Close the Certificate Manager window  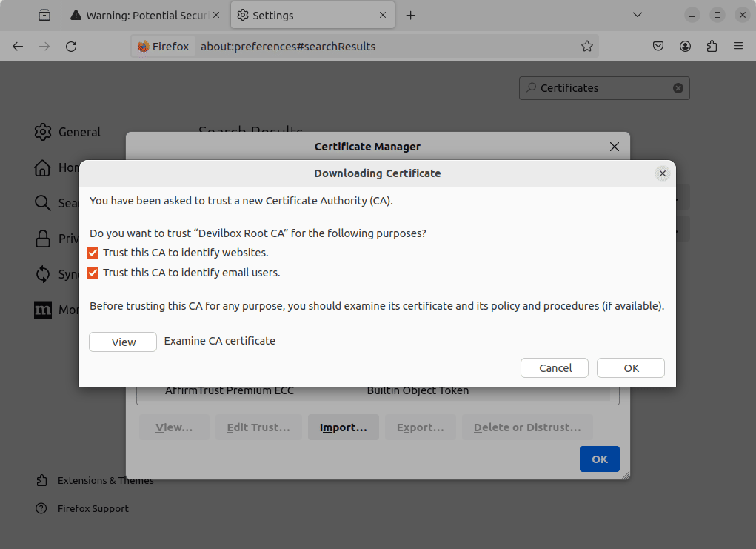click(614, 147)
